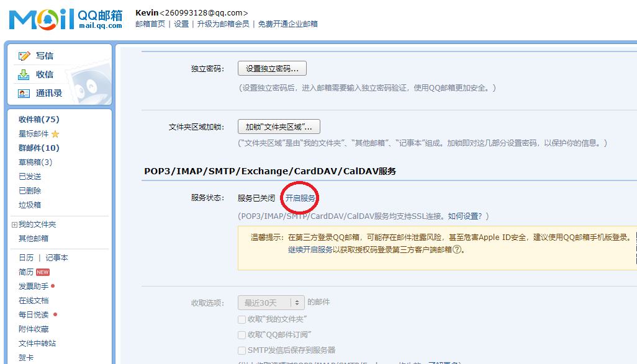Click the NEW badge beside 简历
The width and height of the screenshot is (637, 364).
tap(43, 272)
